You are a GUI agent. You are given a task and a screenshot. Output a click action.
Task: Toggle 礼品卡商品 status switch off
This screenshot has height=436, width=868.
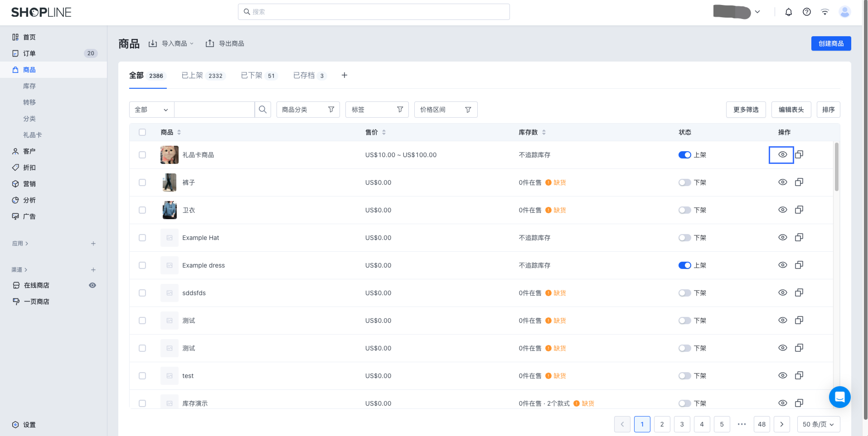point(684,155)
